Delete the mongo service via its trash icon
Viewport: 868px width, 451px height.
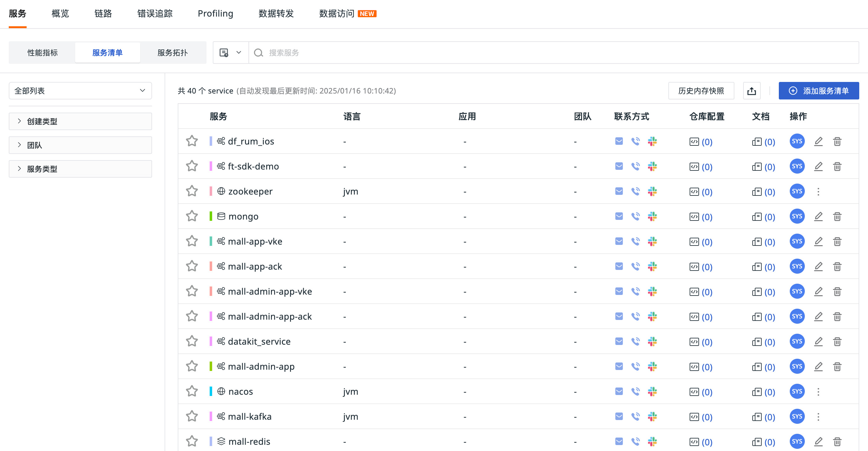point(837,216)
